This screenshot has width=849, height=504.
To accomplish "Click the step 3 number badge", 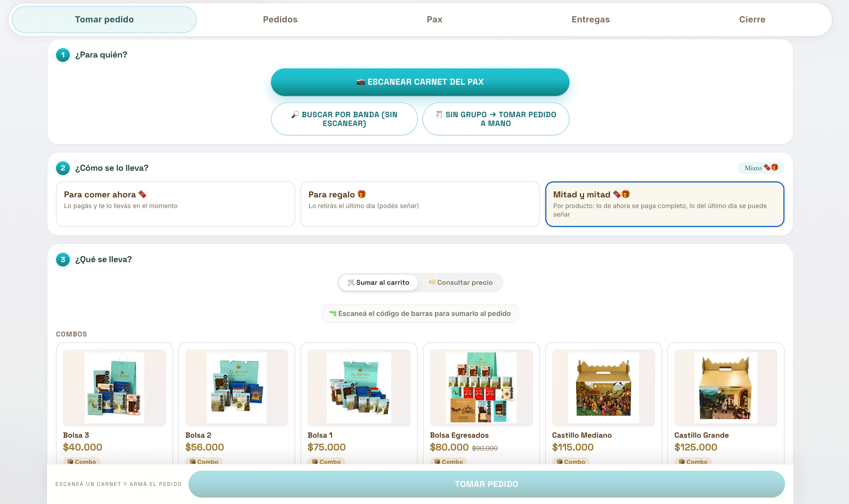I will [63, 259].
